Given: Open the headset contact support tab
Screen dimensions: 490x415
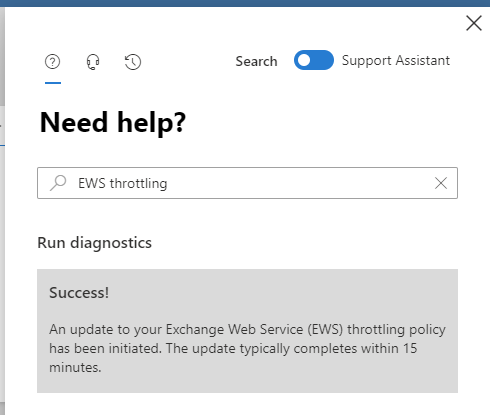Looking at the screenshot, I should (x=93, y=62).
